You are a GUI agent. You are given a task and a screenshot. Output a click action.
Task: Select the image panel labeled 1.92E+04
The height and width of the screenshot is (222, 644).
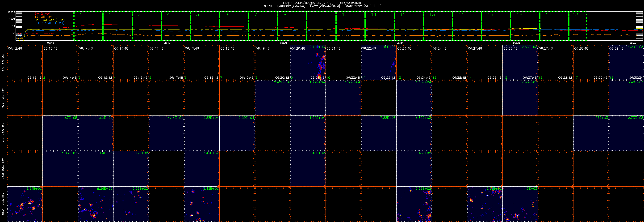308,98
